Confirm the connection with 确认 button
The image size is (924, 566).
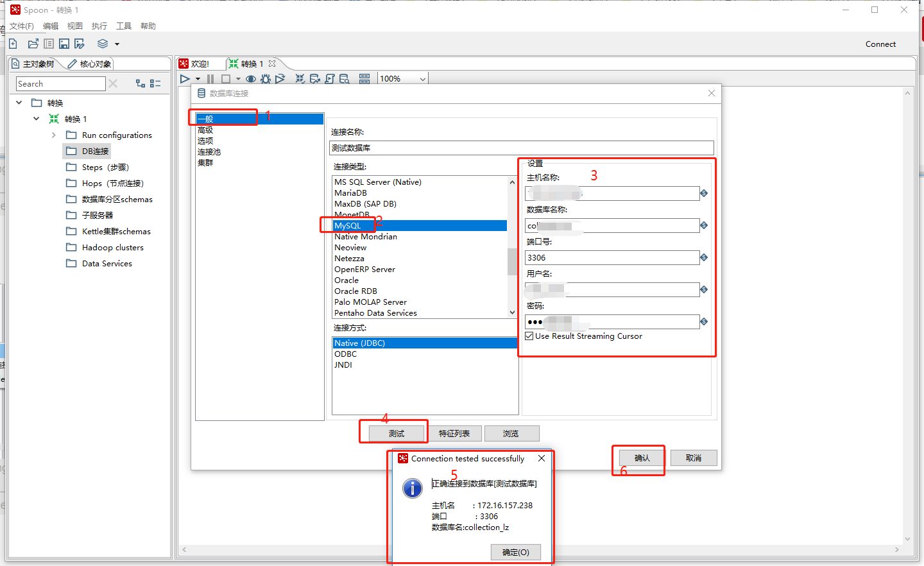(642, 458)
